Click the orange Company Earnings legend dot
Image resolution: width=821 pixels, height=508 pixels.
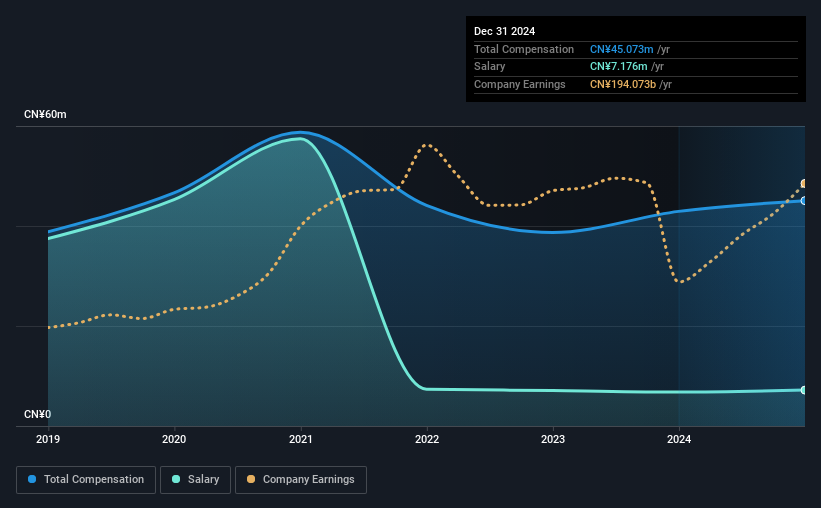pyautogui.click(x=251, y=479)
